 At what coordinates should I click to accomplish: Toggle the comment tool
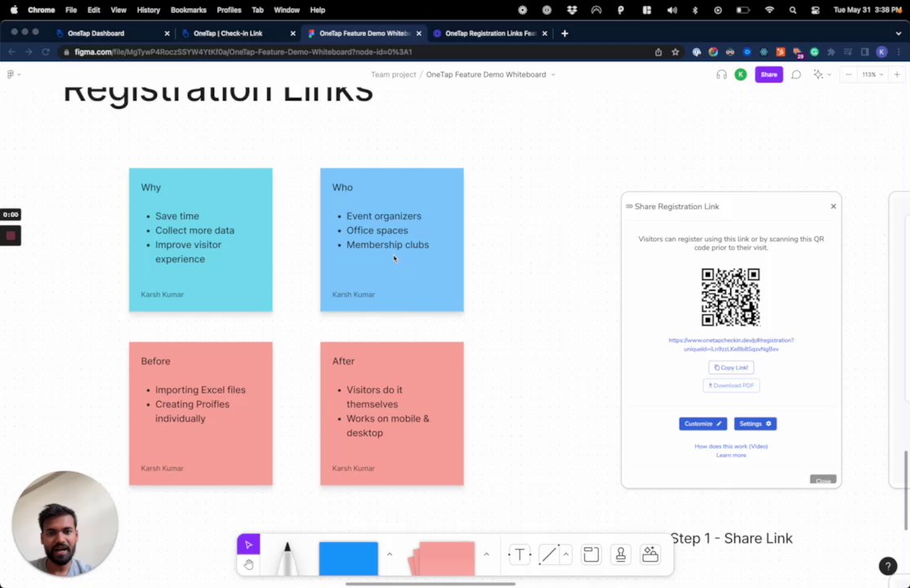(796, 74)
